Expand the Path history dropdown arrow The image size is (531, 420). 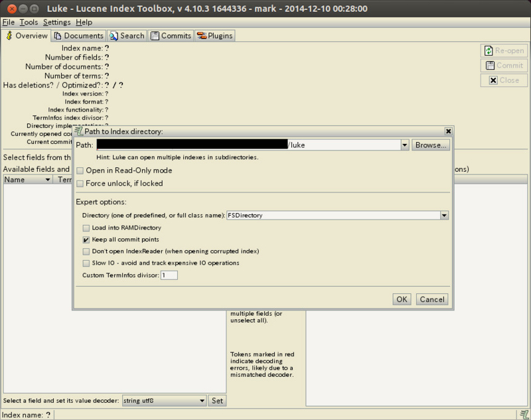405,145
